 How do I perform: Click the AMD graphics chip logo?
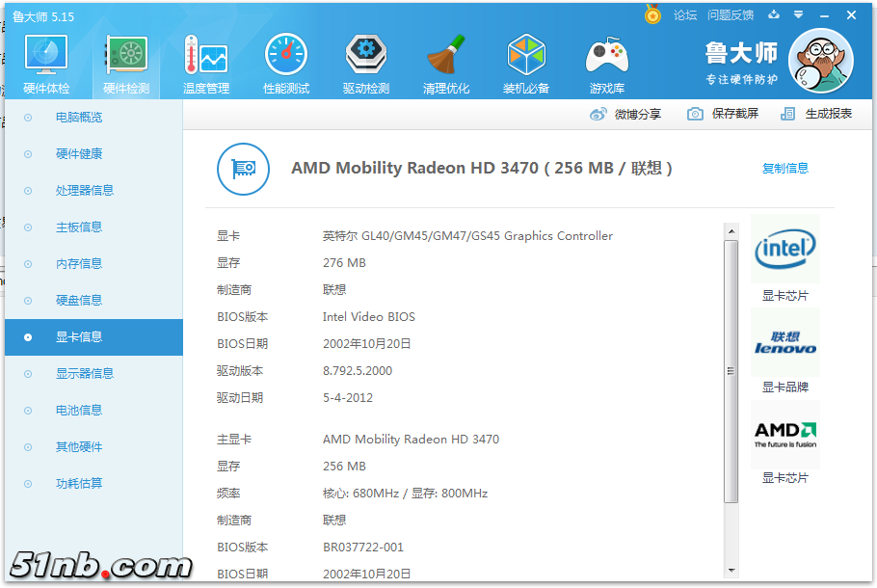785,434
